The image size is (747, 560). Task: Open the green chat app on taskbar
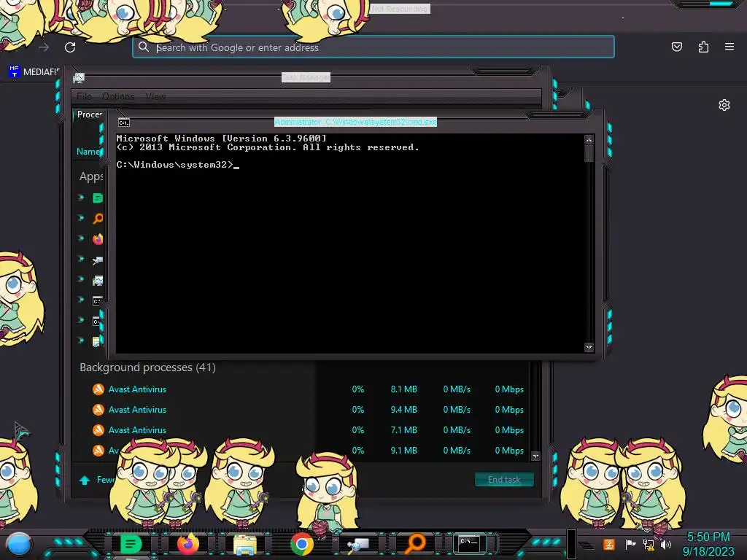click(x=131, y=544)
